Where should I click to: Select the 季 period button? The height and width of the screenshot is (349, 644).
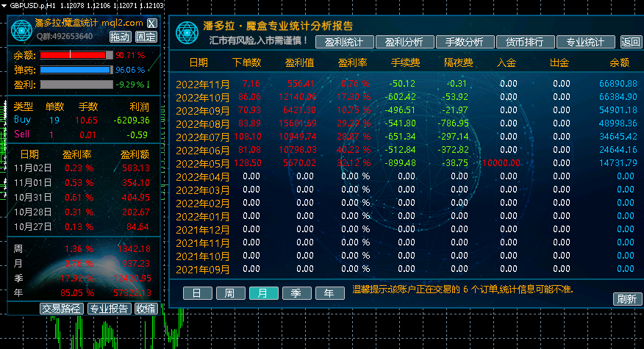pyautogui.click(x=296, y=293)
